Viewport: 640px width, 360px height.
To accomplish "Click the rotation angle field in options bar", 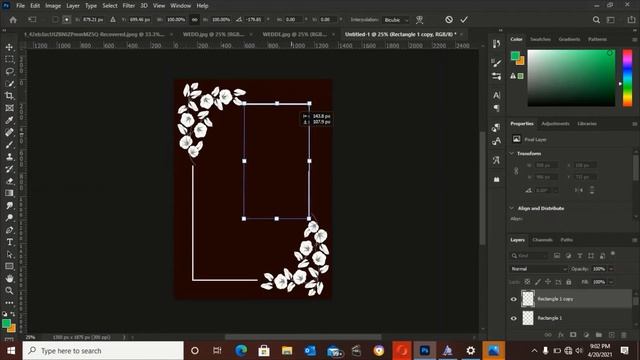I will click(254, 20).
